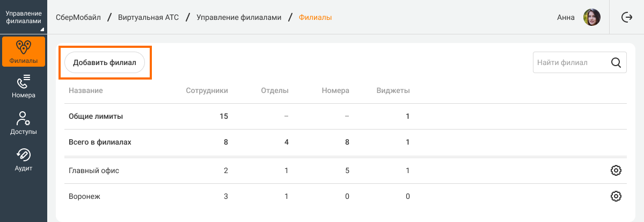
Task: Click the Добавить филиал button
Action: (x=105, y=62)
